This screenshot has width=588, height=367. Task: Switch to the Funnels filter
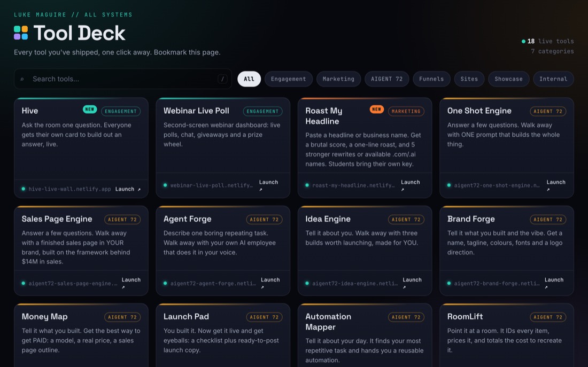(x=431, y=79)
